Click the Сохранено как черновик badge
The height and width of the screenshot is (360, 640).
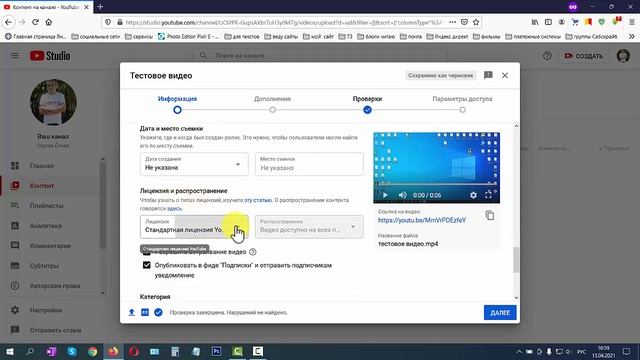coord(440,76)
